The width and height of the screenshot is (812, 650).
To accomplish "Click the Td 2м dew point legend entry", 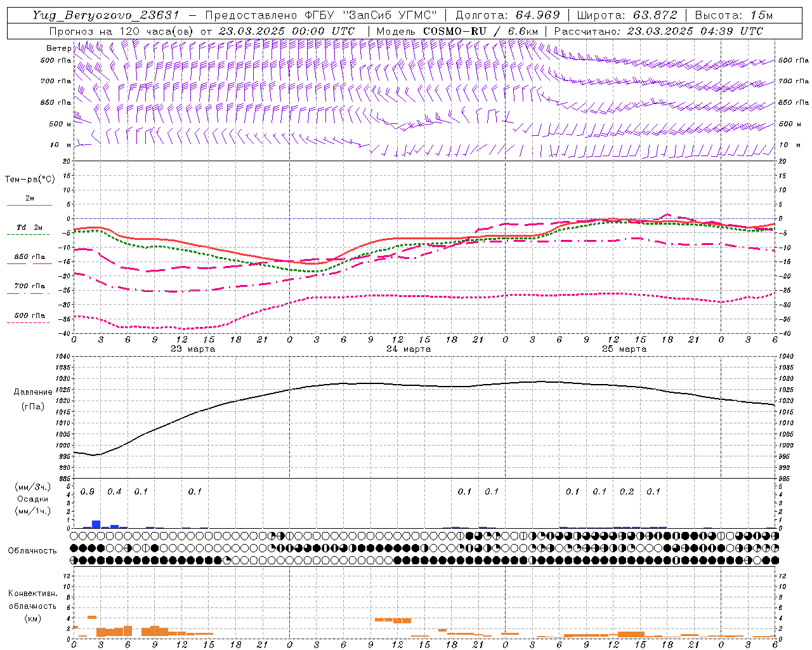I will click(x=30, y=228).
